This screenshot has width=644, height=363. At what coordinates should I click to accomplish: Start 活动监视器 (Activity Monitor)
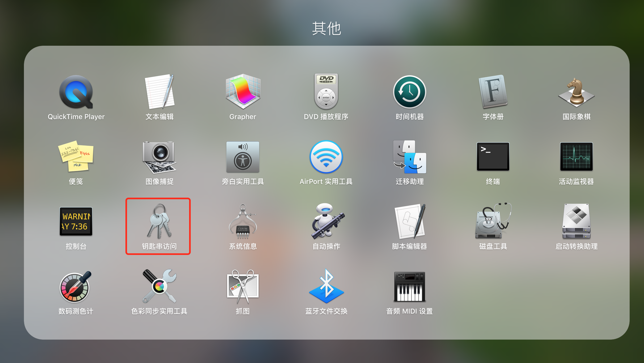[576, 157]
